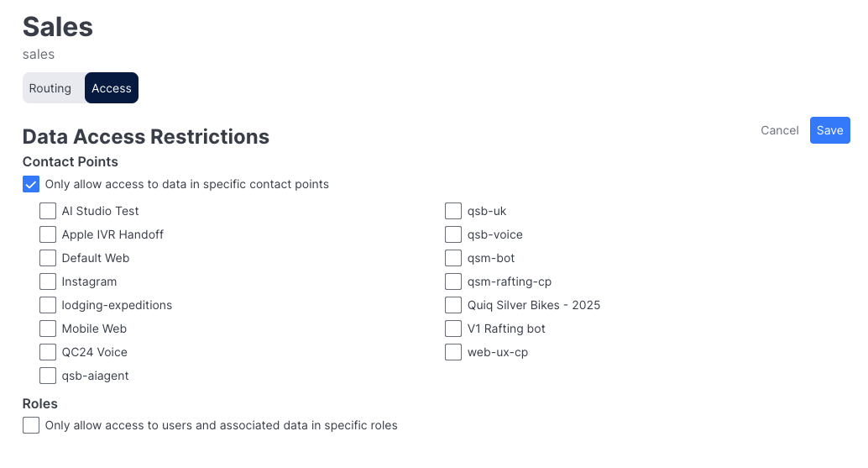Viewport: 868px width, 468px height.
Task: Check the Apple IVR Handoff box
Action: point(48,234)
